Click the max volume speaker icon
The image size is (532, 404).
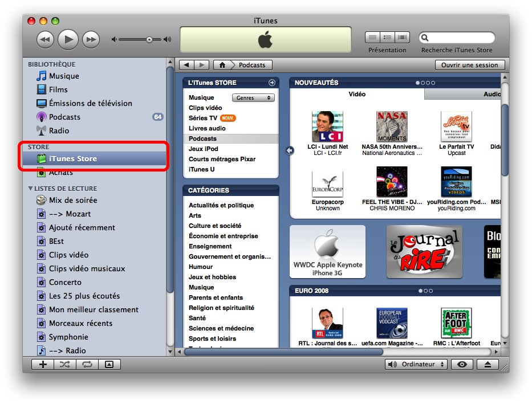coord(167,40)
